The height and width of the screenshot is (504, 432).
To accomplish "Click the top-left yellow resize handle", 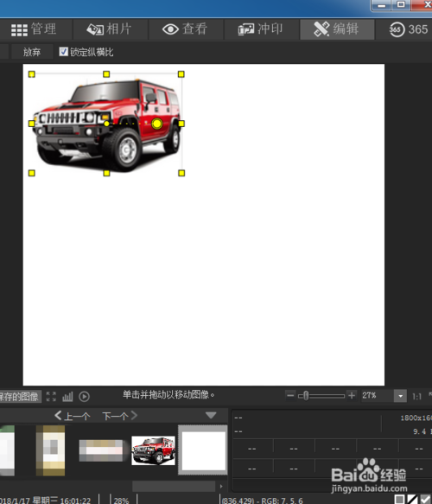I will pos(31,74).
